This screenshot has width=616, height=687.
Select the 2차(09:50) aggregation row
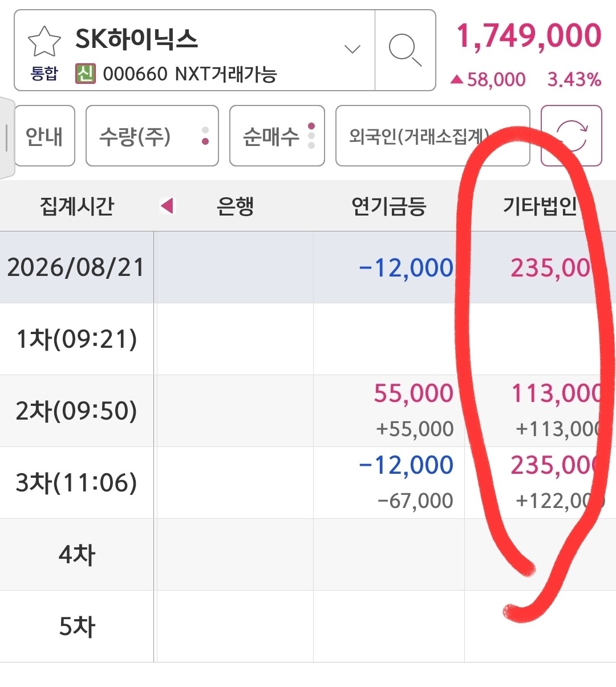coord(308,410)
